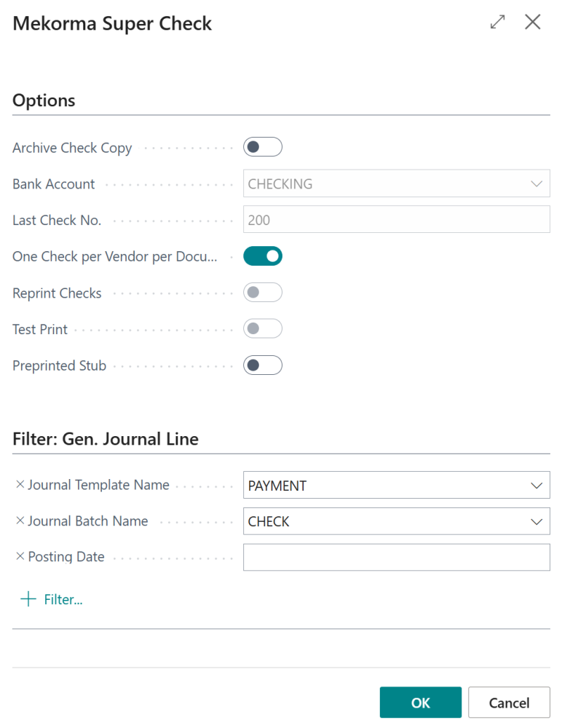Disable One Check per Vendor per Document
Image resolution: width=562 pixels, height=728 pixels.
coord(262,256)
